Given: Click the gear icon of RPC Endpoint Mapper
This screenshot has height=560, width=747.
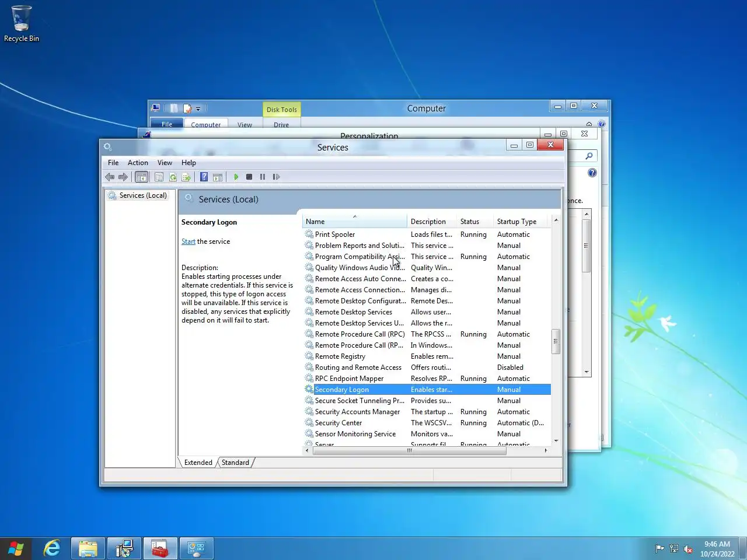Looking at the screenshot, I should [x=309, y=379].
